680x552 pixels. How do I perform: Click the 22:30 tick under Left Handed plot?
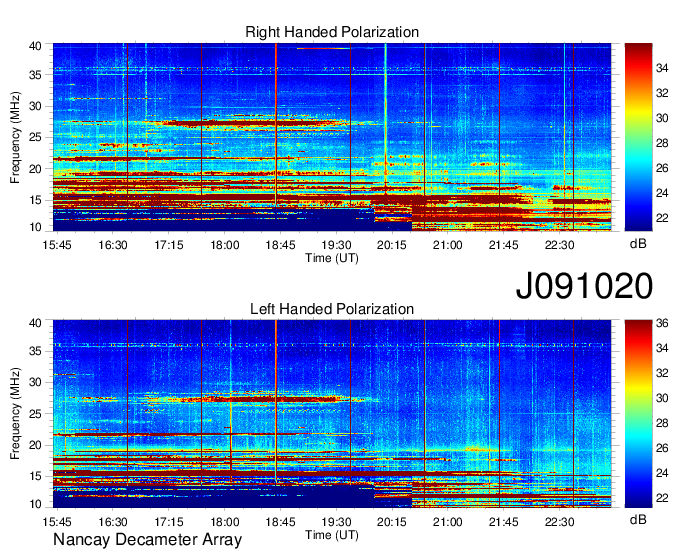pos(559,522)
